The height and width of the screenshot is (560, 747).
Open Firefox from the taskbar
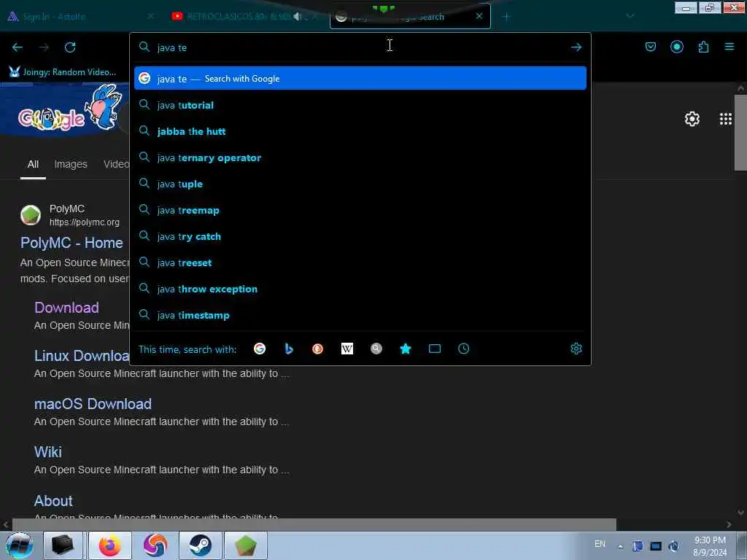(x=110, y=545)
